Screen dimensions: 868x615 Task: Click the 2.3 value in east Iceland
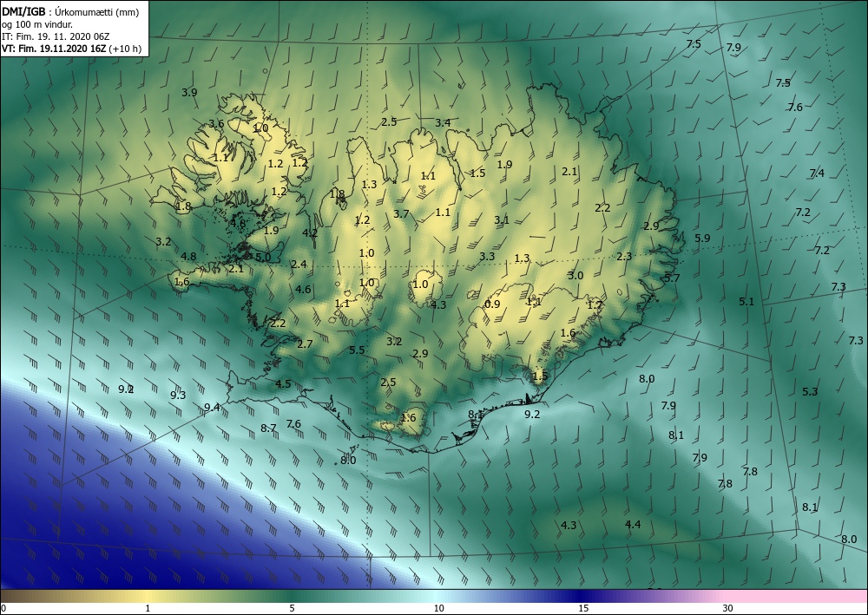624,257
